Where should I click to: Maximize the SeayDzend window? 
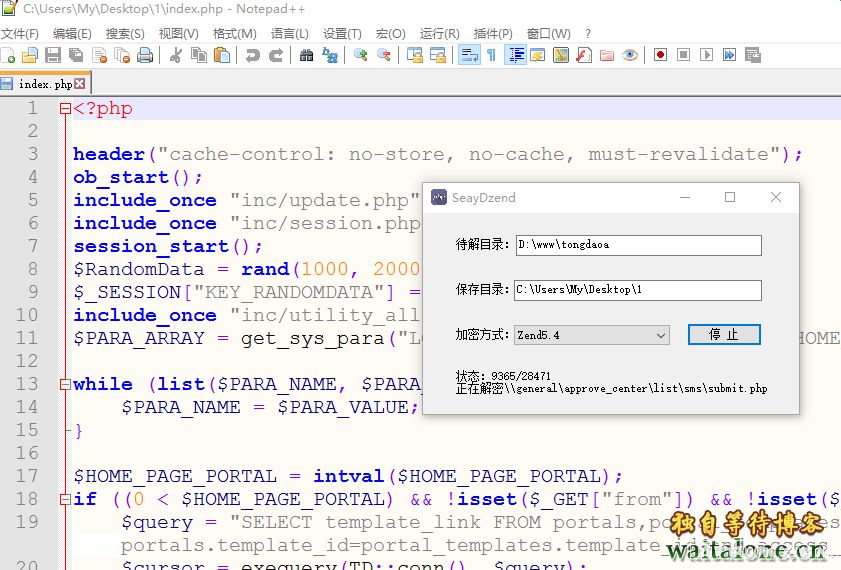[x=730, y=197]
